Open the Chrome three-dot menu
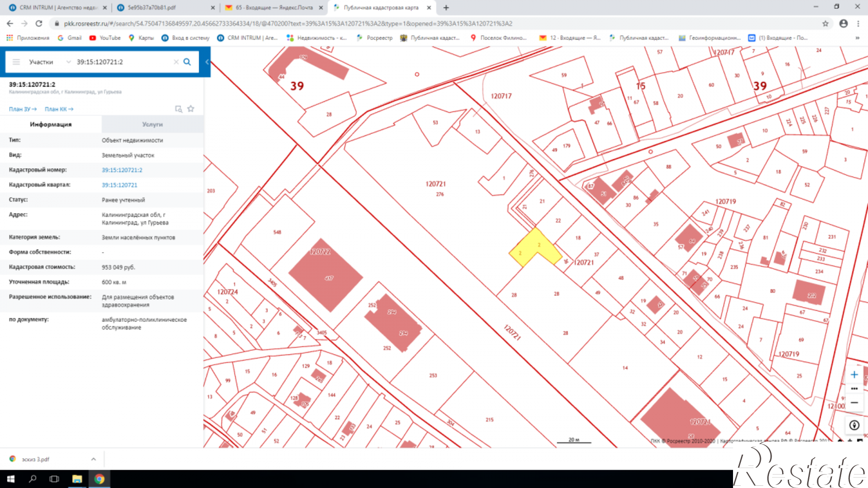 point(858,23)
